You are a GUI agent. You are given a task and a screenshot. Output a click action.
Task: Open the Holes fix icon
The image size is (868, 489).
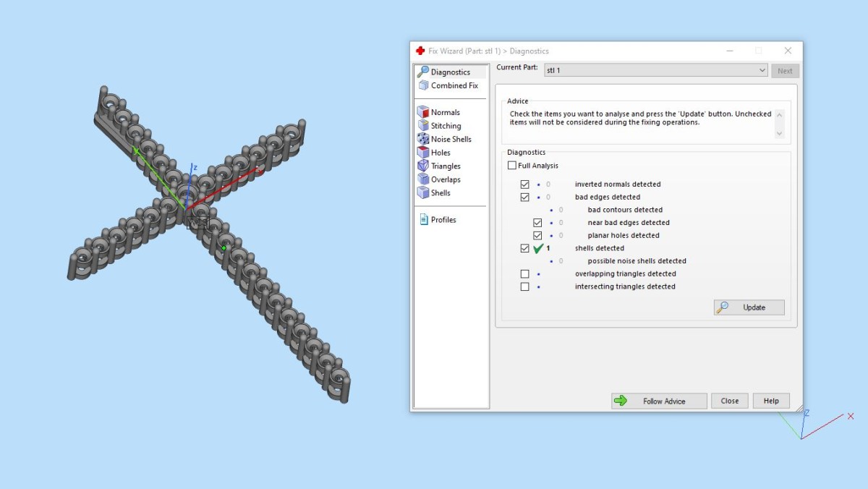[423, 153]
